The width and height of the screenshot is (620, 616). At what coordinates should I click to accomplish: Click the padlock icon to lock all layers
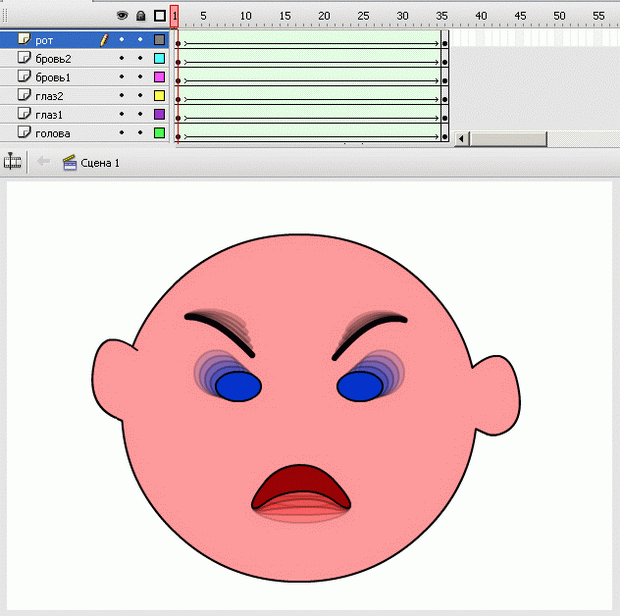(x=140, y=16)
